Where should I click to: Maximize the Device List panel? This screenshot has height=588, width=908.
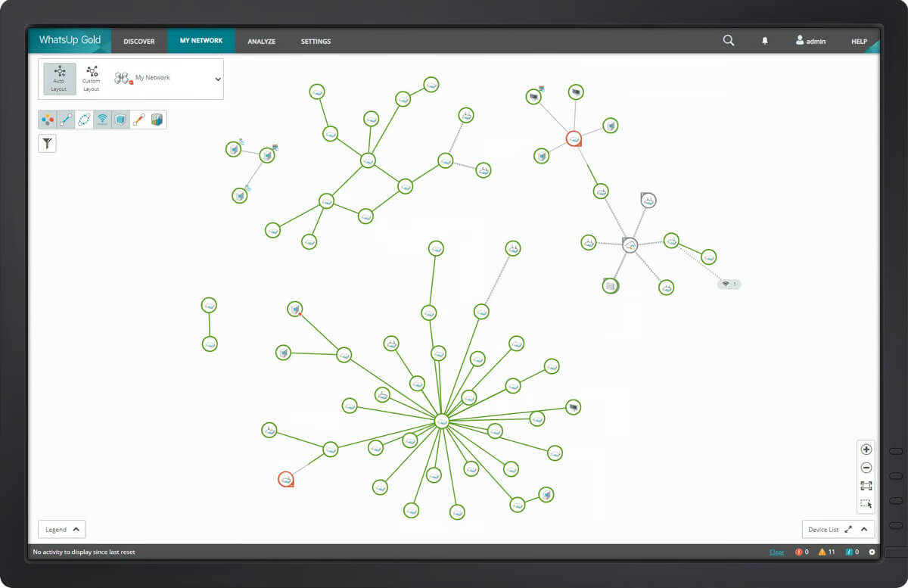pos(848,530)
